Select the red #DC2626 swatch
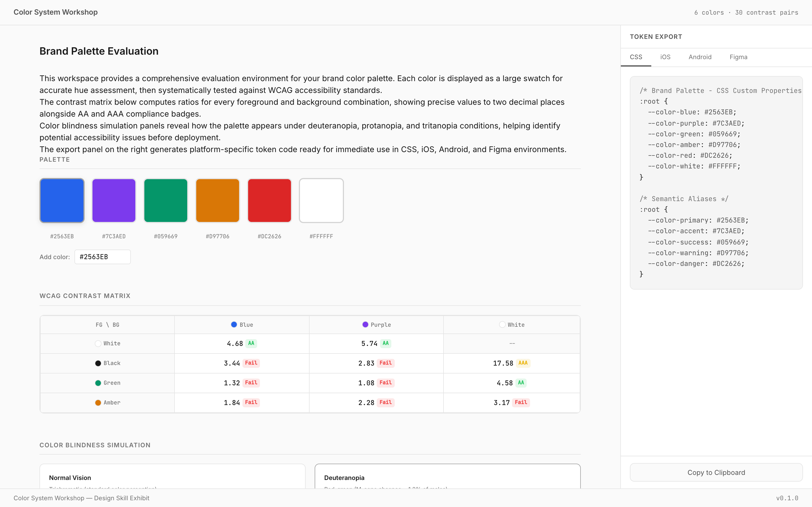 click(x=269, y=200)
